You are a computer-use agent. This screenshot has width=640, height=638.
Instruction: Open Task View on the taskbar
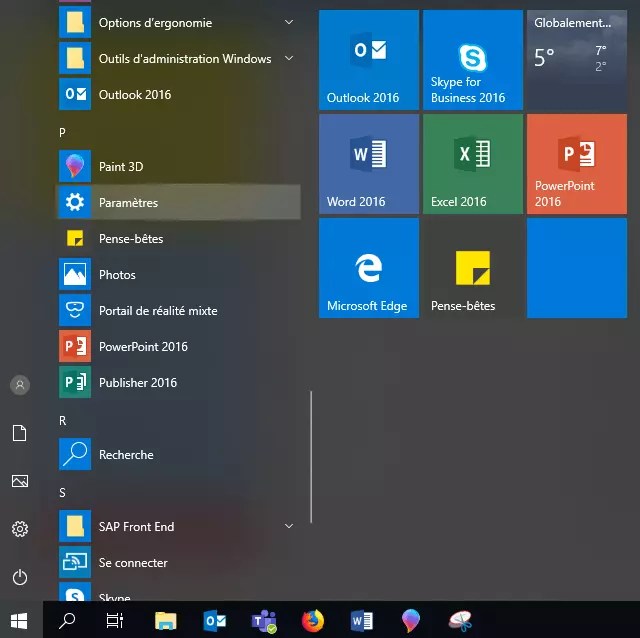click(x=115, y=621)
